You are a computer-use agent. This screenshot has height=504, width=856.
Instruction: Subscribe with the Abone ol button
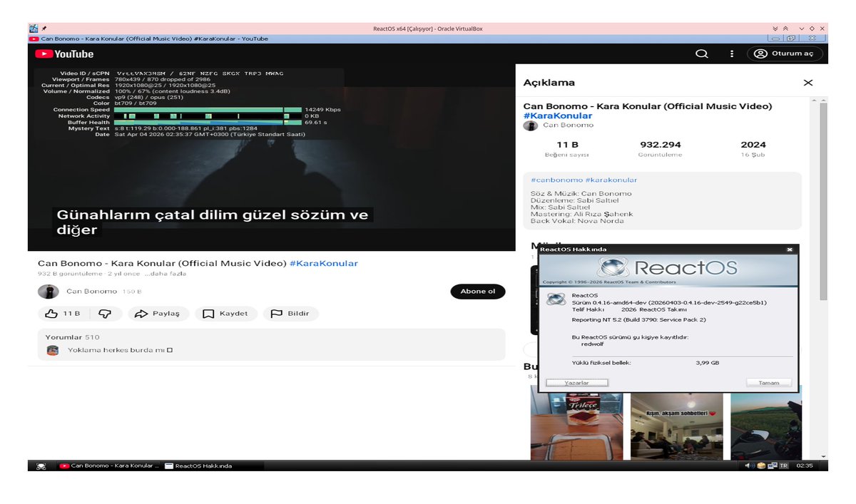(x=478, y=292)
